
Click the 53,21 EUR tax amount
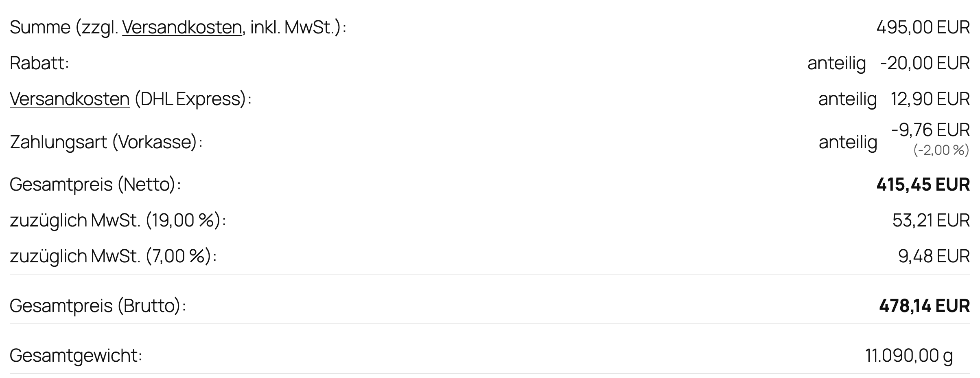tap(931, 220)
